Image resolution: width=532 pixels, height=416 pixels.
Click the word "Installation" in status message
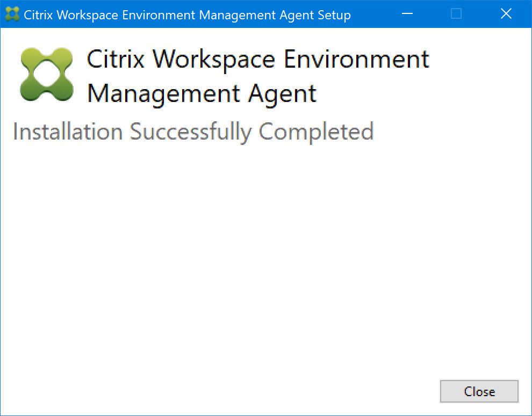click(68, 132)
